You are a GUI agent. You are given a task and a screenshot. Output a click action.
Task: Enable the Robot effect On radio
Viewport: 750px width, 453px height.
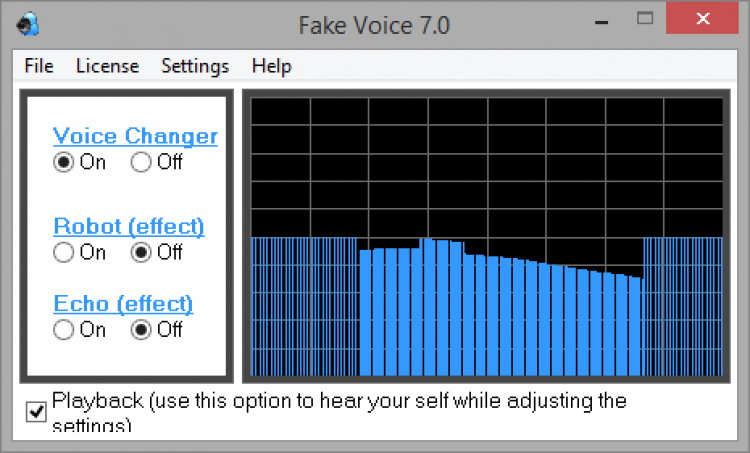click(x=64, y=252)
